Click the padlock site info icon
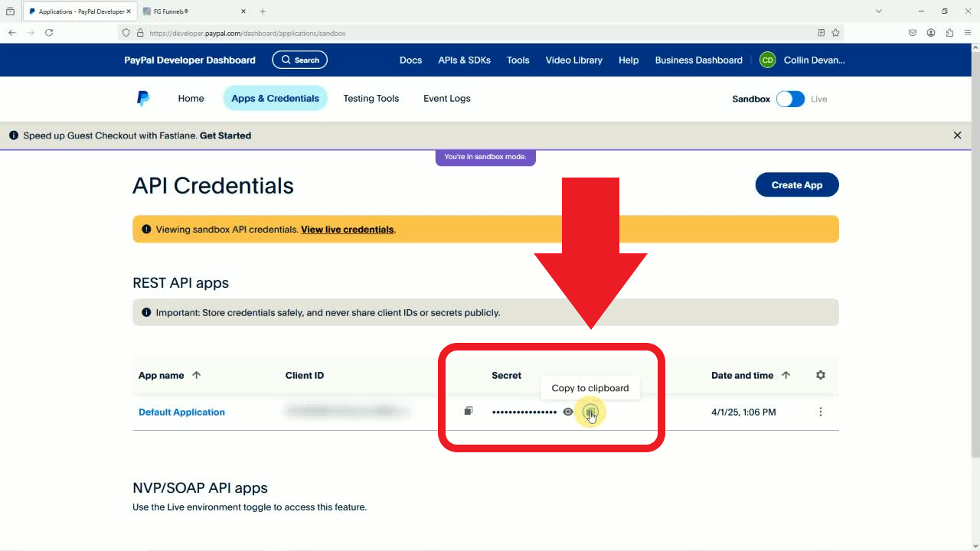 [140, 33]
